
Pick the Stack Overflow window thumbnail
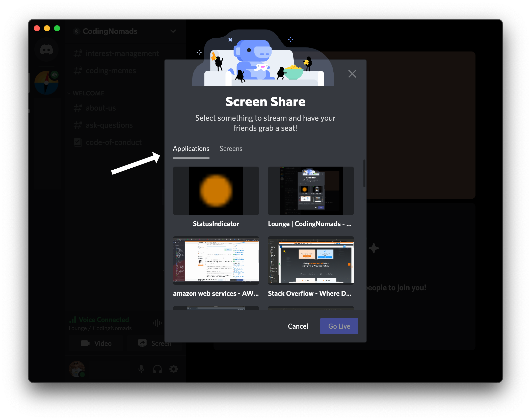[311, 260]
